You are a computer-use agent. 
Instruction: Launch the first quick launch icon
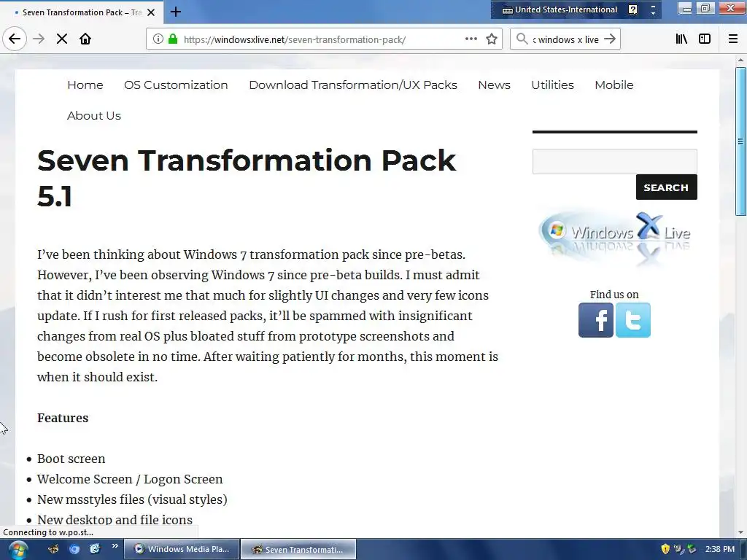tap(53, 549)
